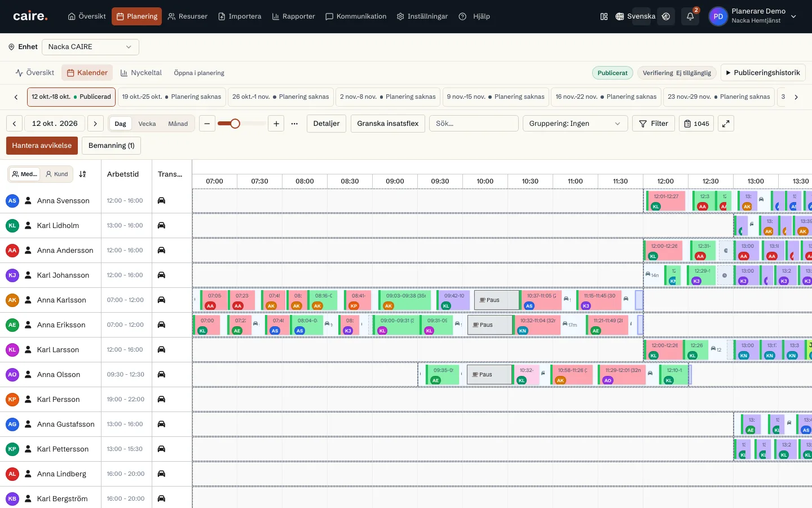
Task: Open the Resurser menu item
Action: (188, 16)
